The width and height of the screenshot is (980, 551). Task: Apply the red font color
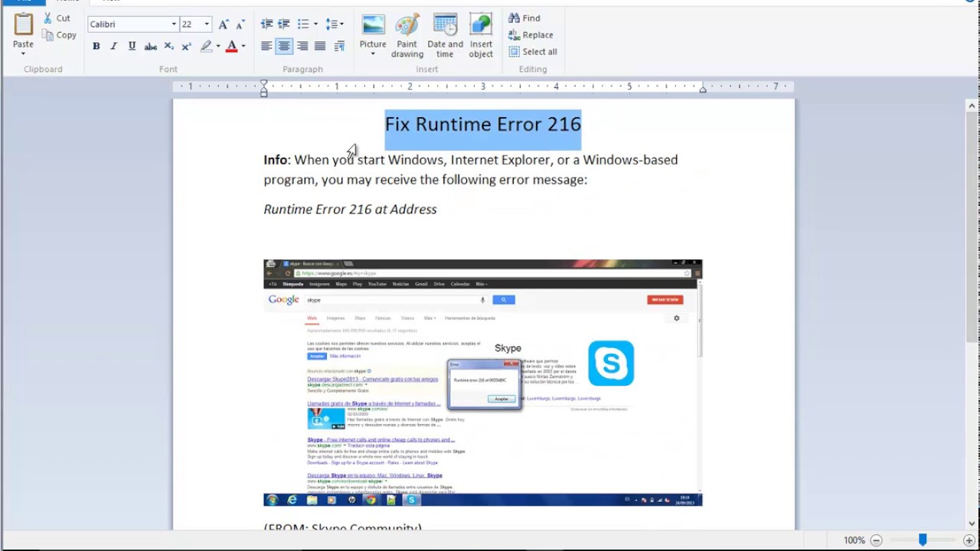click(232, 47)
